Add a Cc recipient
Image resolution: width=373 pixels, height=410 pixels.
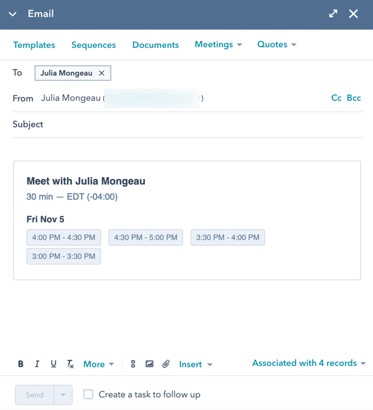pyautogui.click(x=336, y=98)
